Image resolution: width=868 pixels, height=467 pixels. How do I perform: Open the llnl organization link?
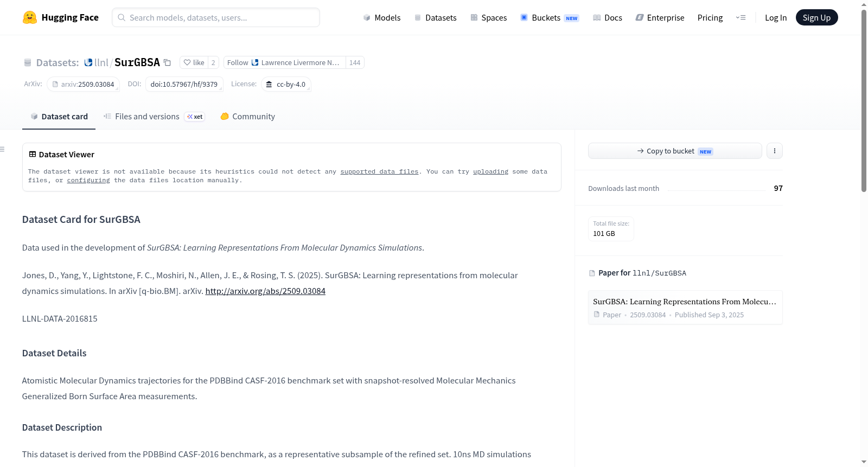click(x=101, y=62)
